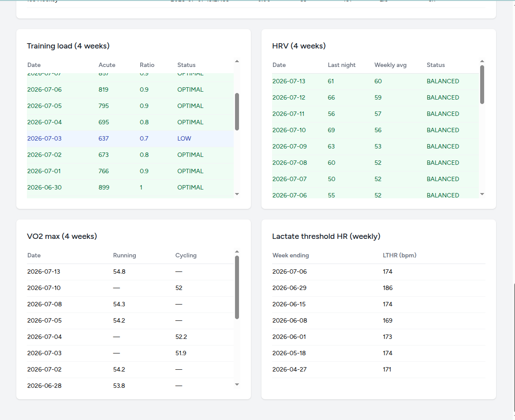Click the VO2 max table scrollbar thumb
The image size is (515, 420).
[x=237, y=287]
